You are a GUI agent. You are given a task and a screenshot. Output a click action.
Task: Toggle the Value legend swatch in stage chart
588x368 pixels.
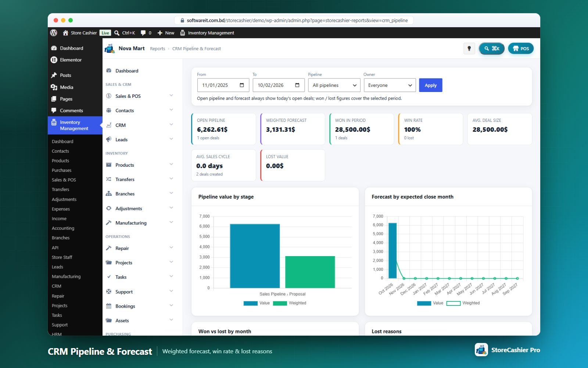251,303
